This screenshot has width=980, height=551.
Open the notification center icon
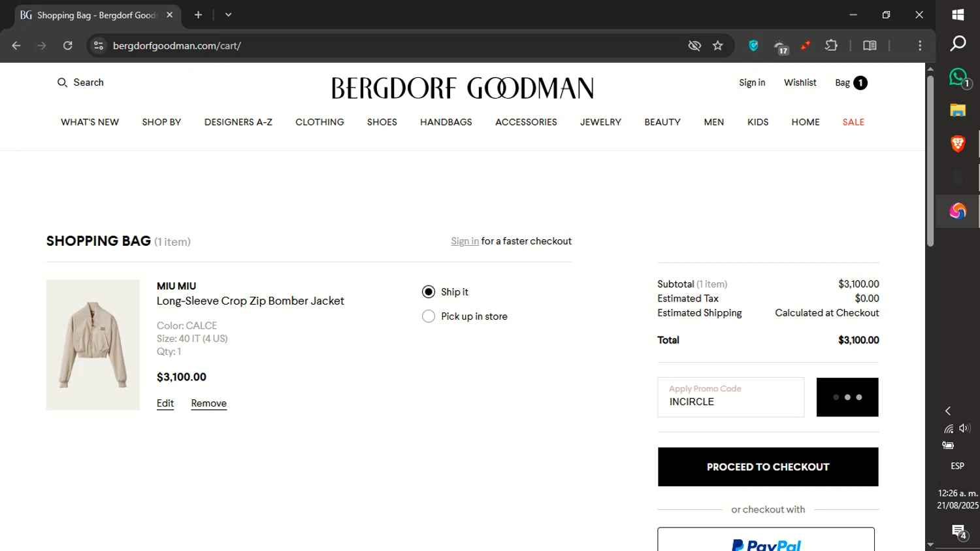tap(959, 532)
